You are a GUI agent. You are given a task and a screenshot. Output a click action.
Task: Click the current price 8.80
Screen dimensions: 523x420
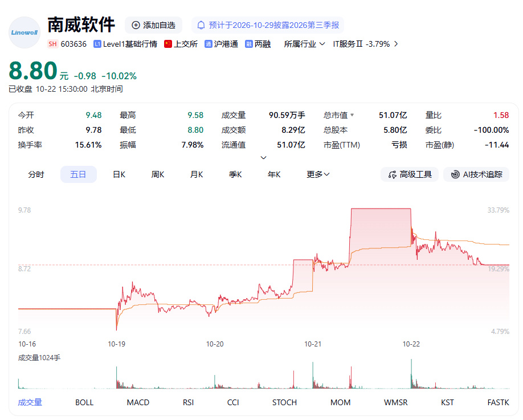pyautogui.click(x=33, y=71)
